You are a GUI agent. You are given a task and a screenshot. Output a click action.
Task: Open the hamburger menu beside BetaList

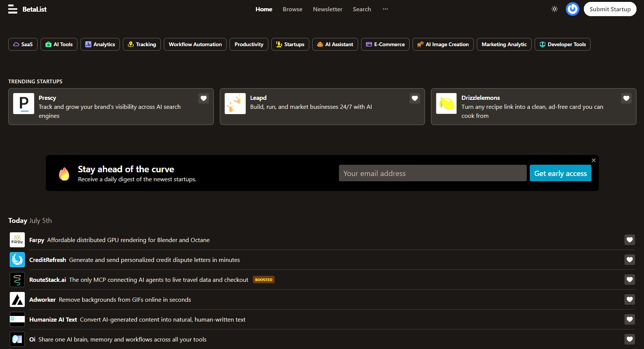pos(13,9)
